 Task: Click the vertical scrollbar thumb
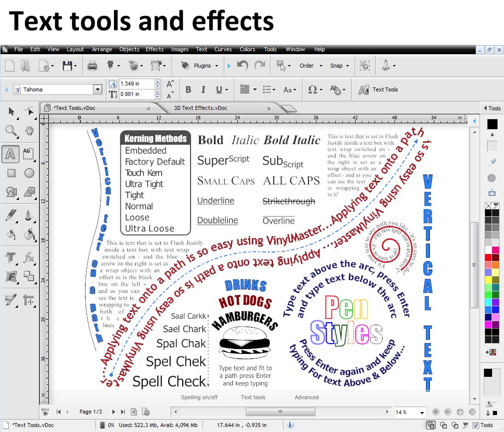[475, 265]
